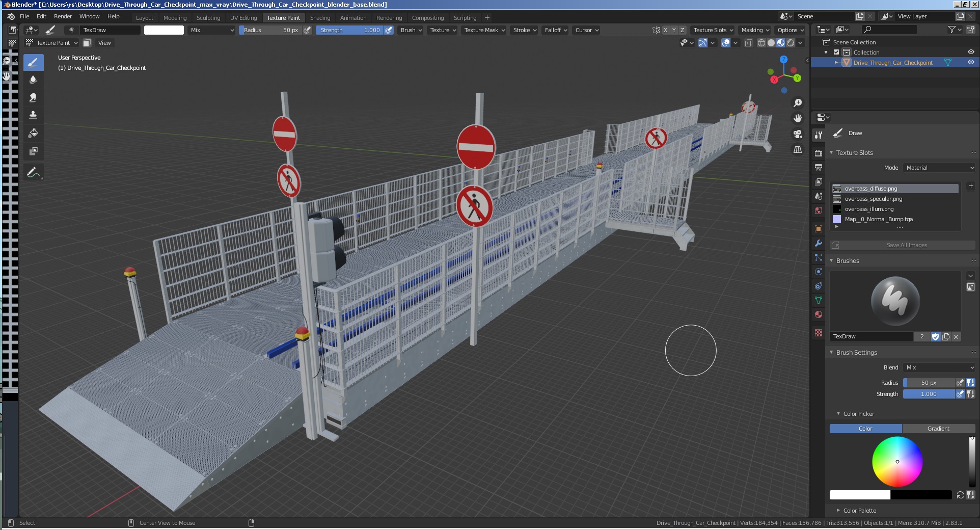Open the Object properties tab
This screenshot has width=980, height=530.
coord(819,229)
